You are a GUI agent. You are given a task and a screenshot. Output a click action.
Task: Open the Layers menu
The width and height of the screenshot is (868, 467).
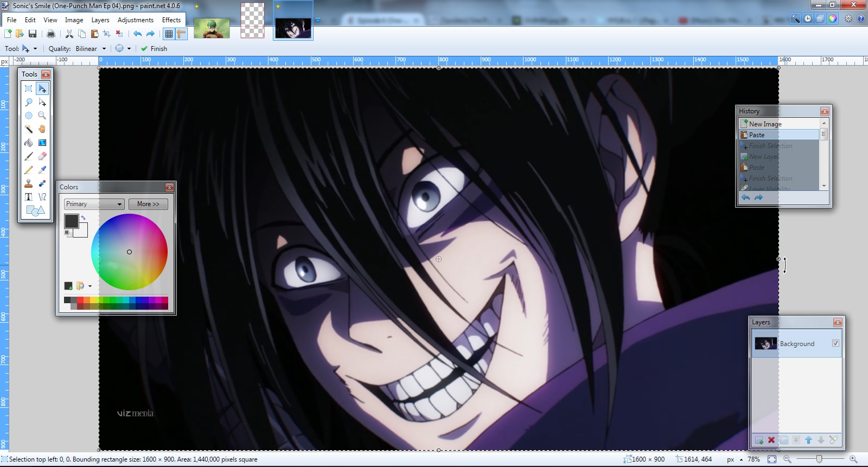click(100, 20)
